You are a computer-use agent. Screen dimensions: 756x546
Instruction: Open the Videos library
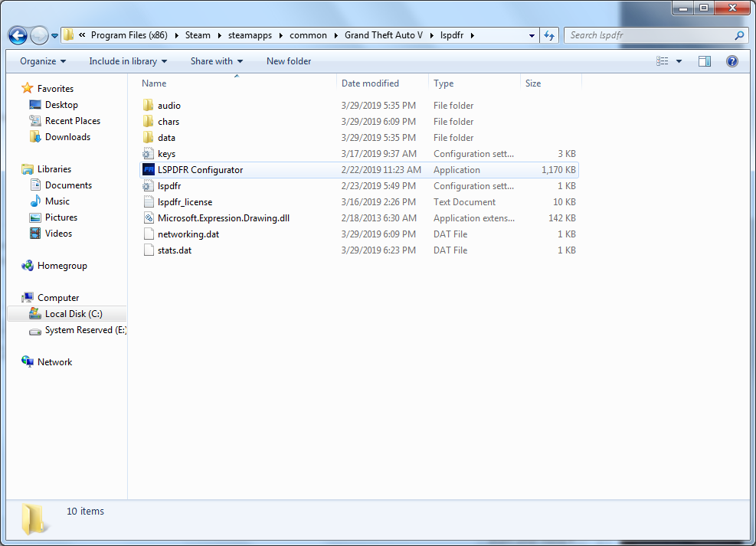(58, 234)
